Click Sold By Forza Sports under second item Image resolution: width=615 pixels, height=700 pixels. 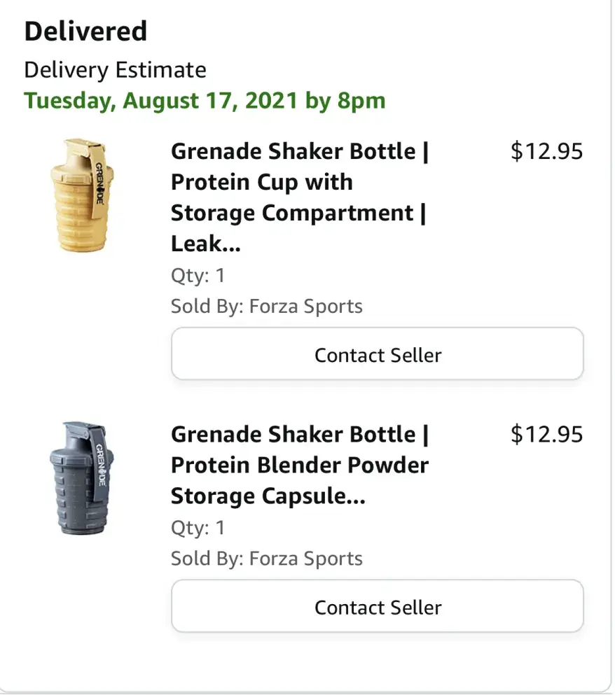pyautogui.click(x=267, y=558)
